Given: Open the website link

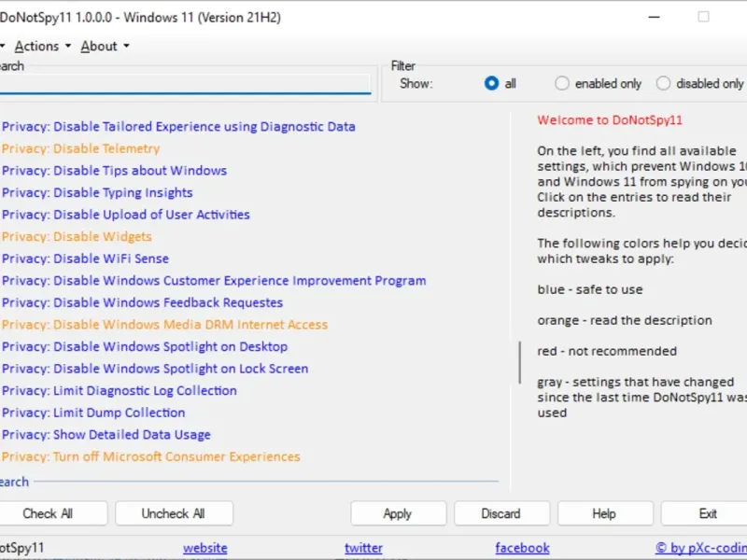Looking at the screenshot, I should pyautogui.click(x=205, y=548).
